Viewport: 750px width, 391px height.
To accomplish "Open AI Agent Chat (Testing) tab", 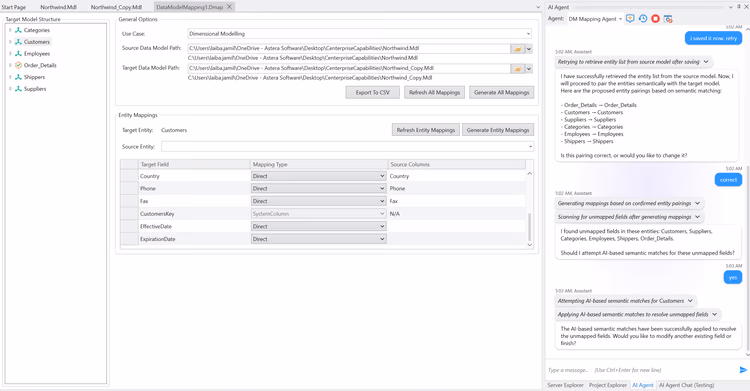I will [x=686, y=385].
